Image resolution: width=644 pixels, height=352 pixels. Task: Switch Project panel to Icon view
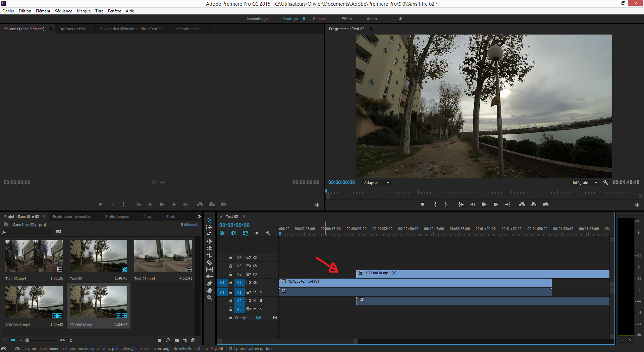click(x=13, y=340)
